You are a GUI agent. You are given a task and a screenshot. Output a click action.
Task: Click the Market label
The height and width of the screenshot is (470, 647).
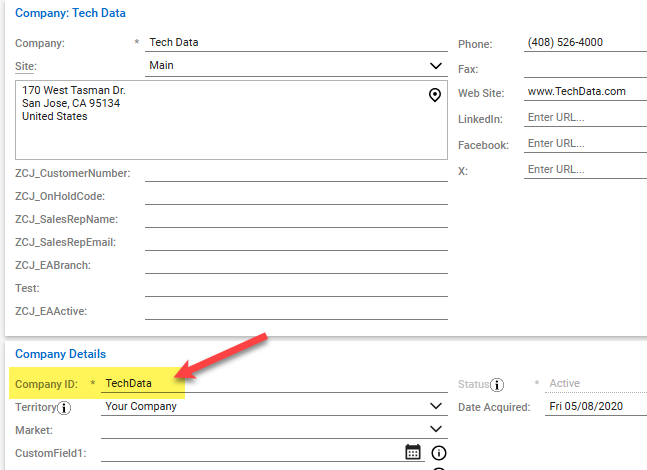tap(34, 430)
